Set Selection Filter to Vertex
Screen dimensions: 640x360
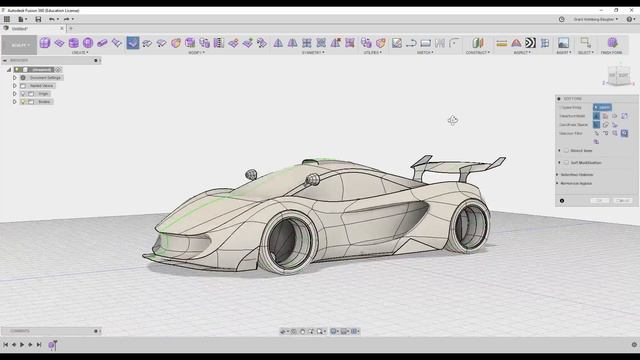tap(596, 133)
